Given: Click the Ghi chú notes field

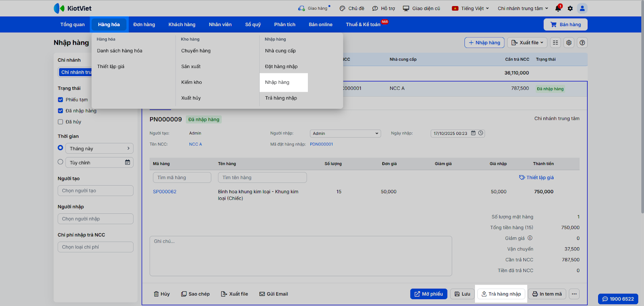Looking at the screenshot, I should click(x=300, y=256).
